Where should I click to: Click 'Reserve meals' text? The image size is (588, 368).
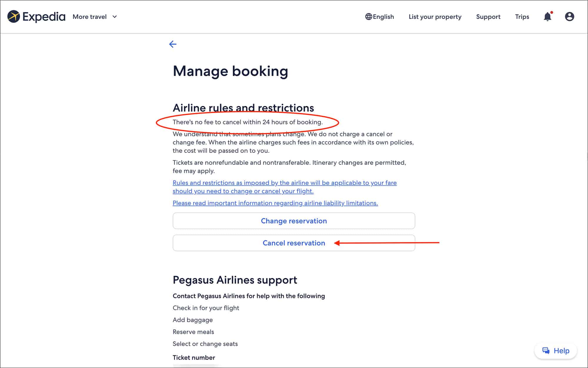coord(193,332)
